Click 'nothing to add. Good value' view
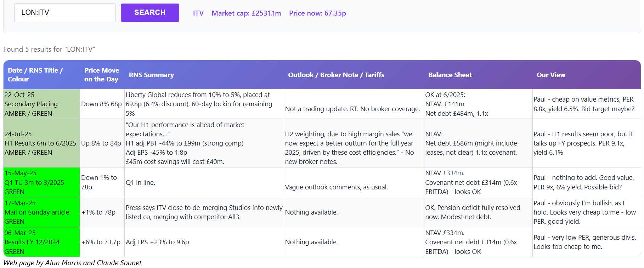The height and width of the screenshot is (268, 644). click(587, 182)
